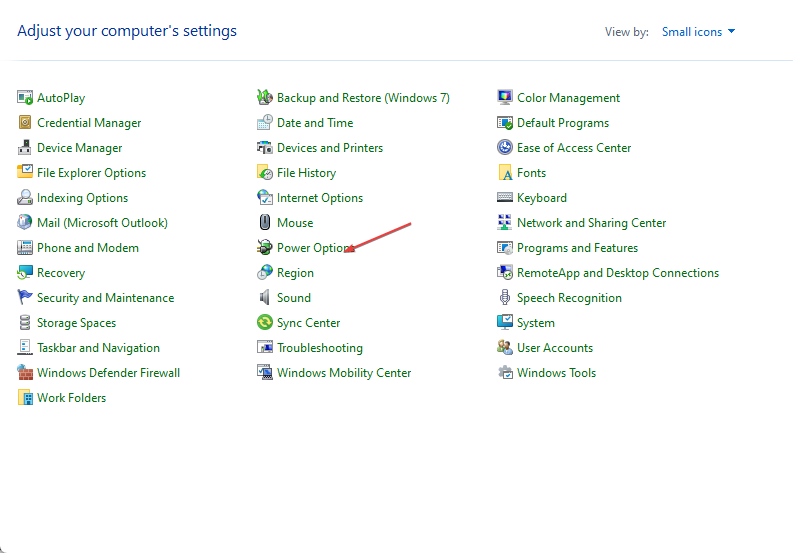The image size is (793, 553).
Task: Open the Date and Time link
Action: 315,123
